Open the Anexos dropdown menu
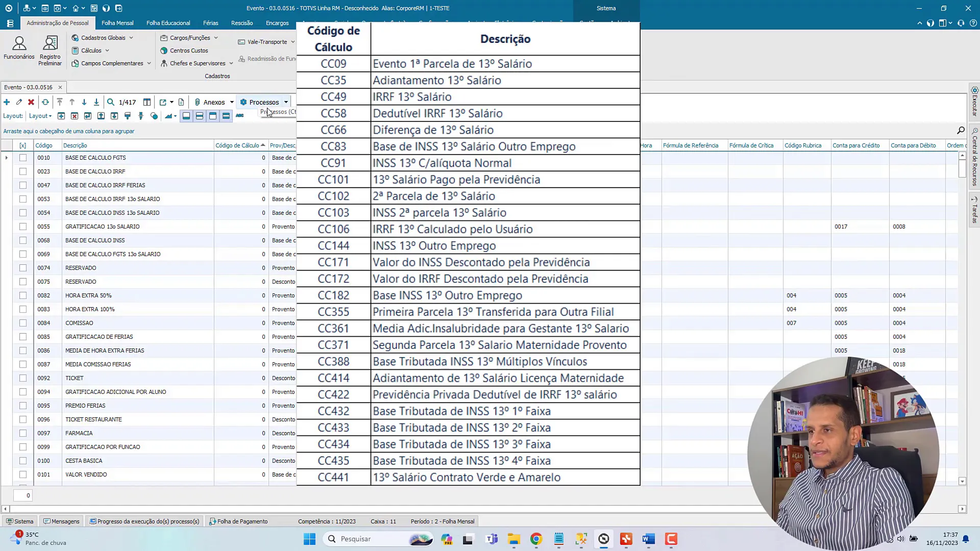Viewport: 980px width, 551px height. point(214,102)
